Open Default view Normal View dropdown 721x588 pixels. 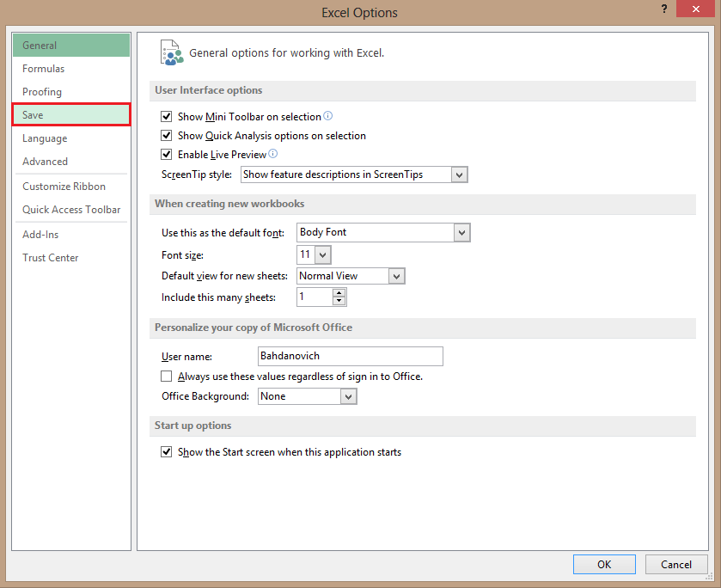(396, 276)
